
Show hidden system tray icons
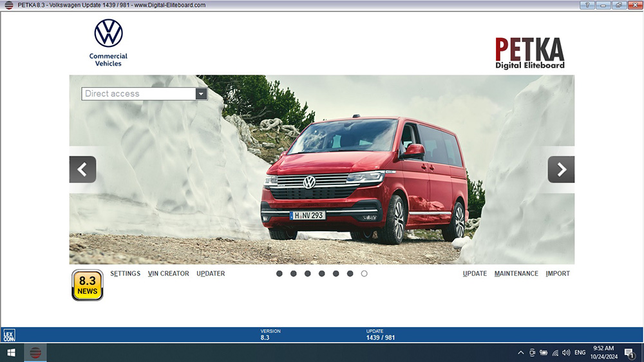pos(520,352)
